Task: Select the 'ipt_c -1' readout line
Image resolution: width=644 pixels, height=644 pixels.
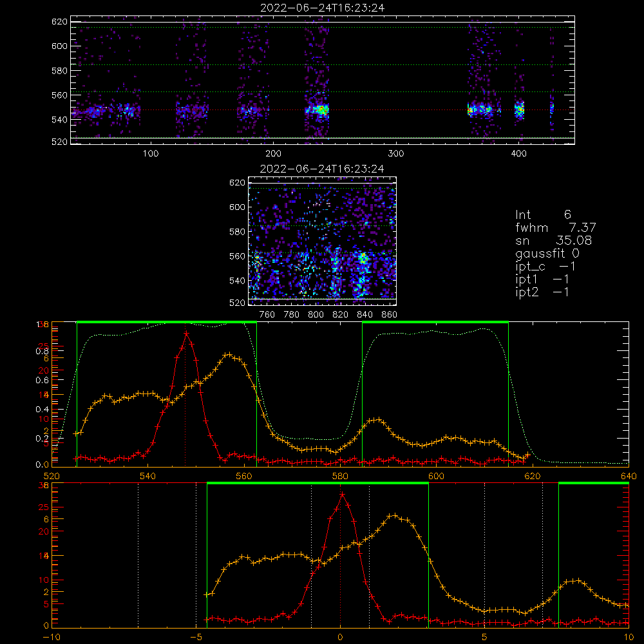Action: (x=545, y=267)
